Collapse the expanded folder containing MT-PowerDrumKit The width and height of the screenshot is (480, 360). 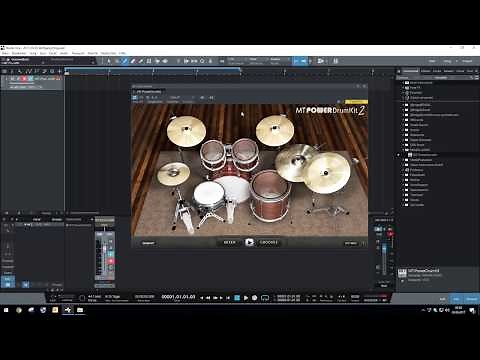coord(403,150)
